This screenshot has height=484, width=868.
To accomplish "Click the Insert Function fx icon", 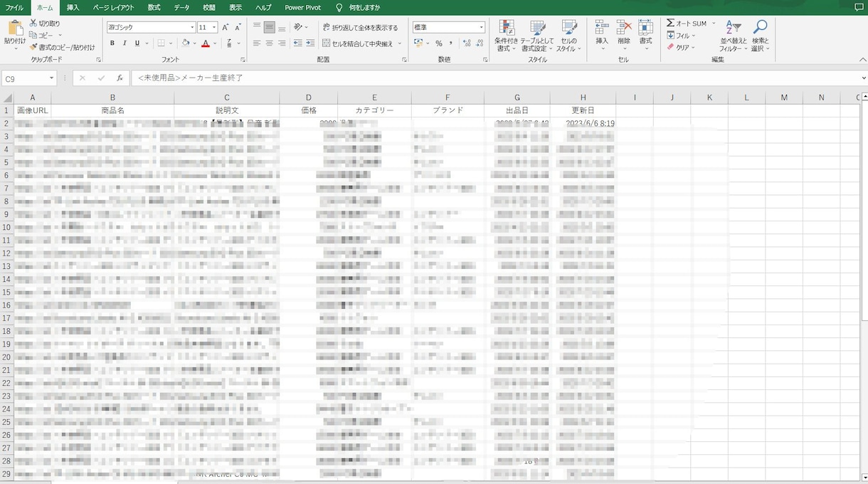I will pos(120,78).
